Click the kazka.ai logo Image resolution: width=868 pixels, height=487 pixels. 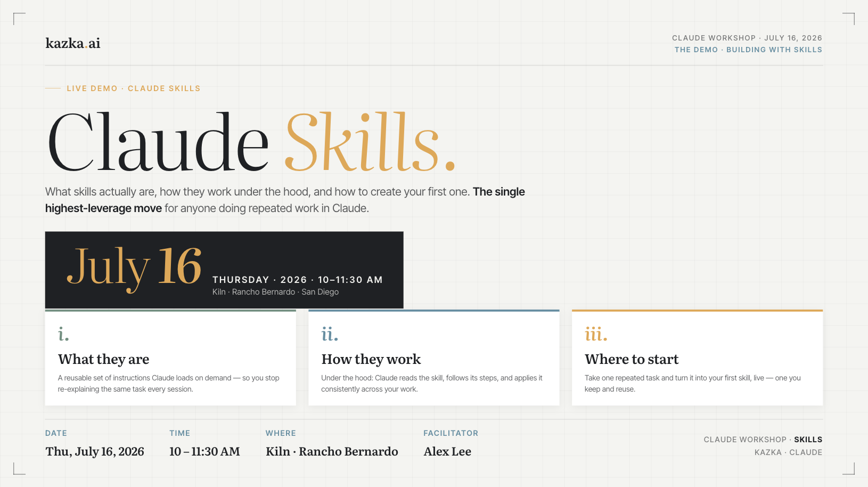(73, 43)
